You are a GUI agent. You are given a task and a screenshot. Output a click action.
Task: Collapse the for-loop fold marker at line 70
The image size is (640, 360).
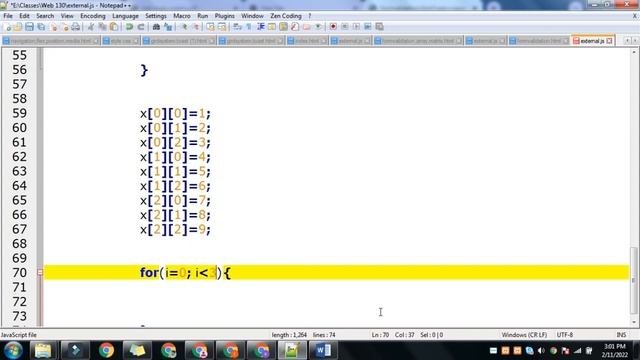[x=40, y=272]
